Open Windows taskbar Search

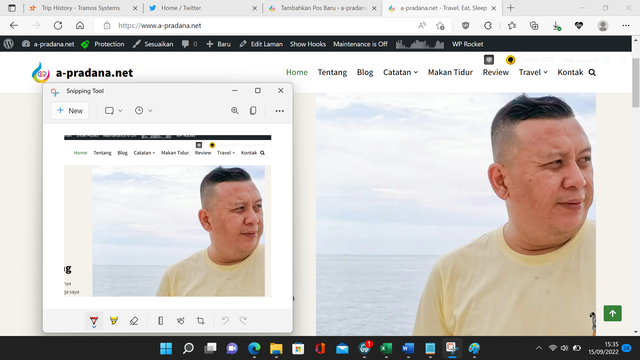[188, 348]
